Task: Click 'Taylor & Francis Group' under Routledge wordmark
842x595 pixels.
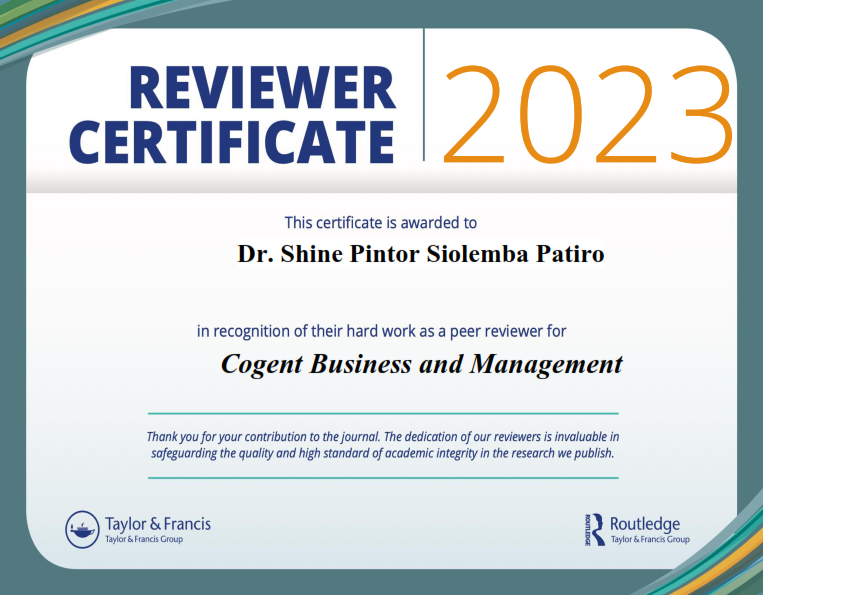Action: click(x=649, y=540)
